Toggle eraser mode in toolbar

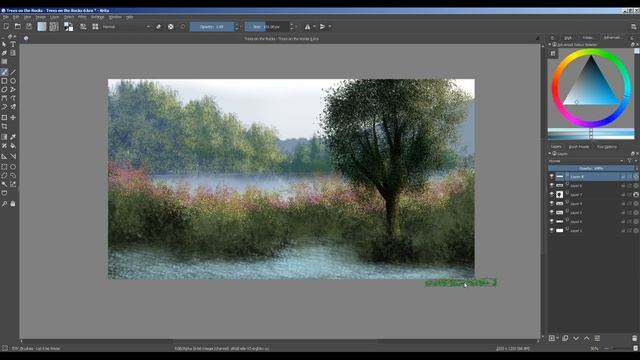tap(158, 27)
